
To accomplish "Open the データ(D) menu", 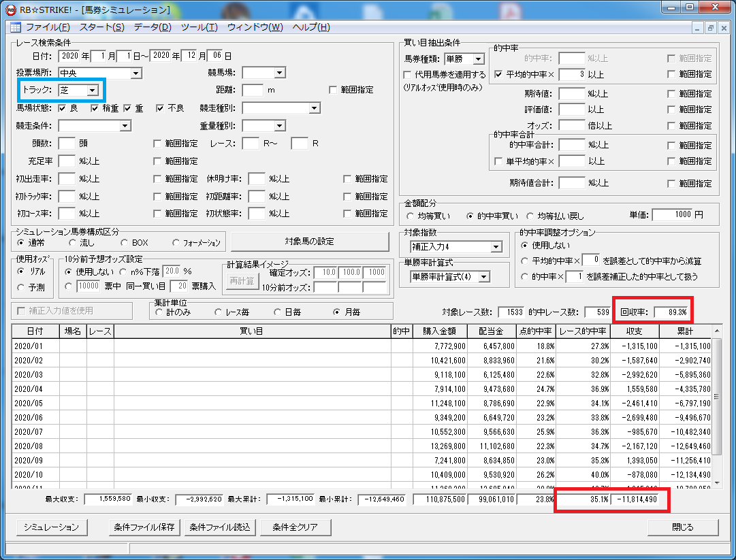I will pos(153,27).
